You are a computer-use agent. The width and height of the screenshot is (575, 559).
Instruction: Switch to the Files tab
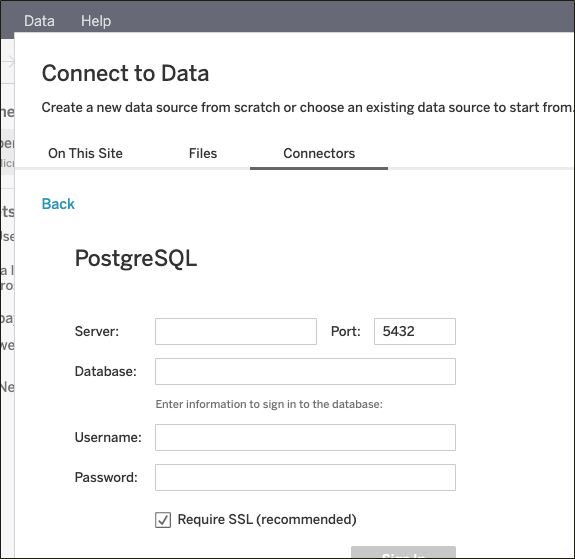click(x=203, y=153)
